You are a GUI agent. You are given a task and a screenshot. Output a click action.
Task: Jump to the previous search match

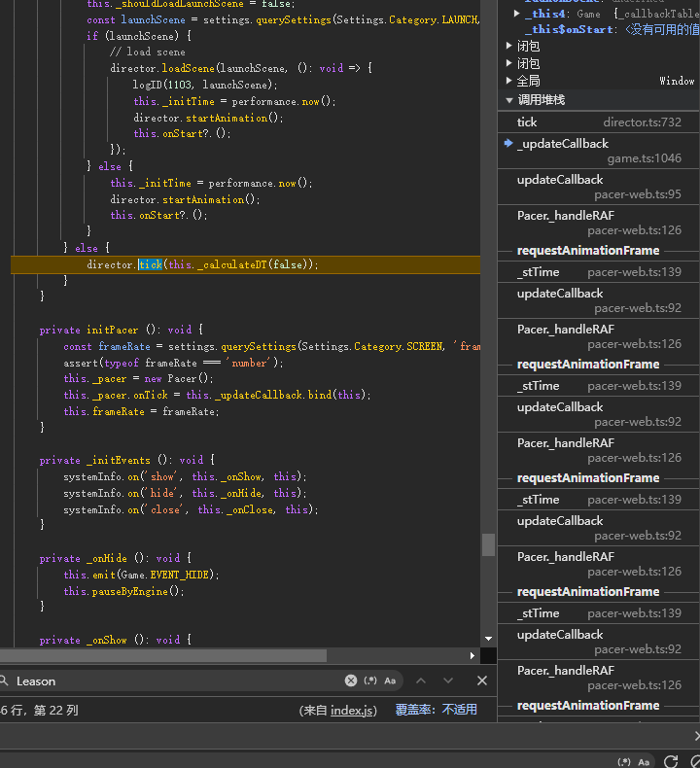point(421,681)
